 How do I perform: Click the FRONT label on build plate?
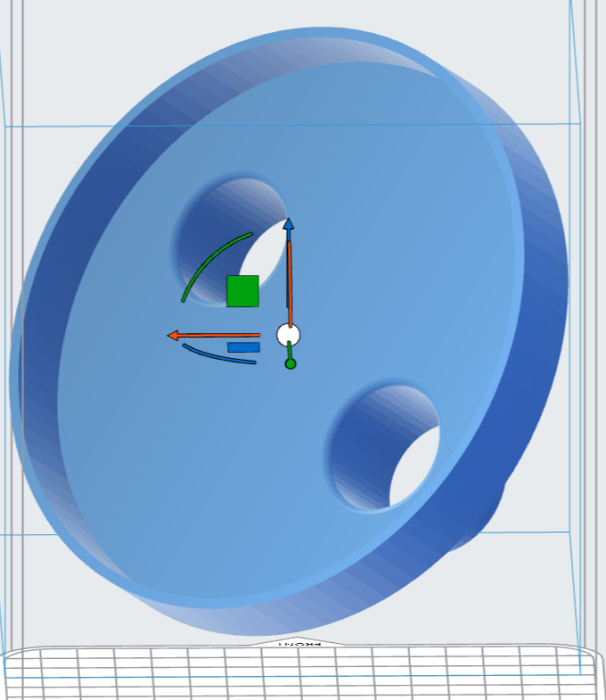point(299,645)
